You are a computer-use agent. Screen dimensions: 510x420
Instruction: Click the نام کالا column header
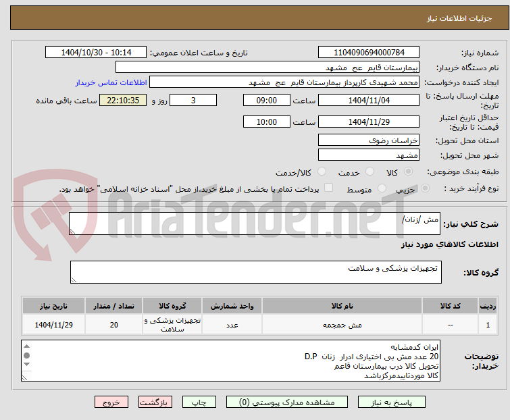point(342,306)
